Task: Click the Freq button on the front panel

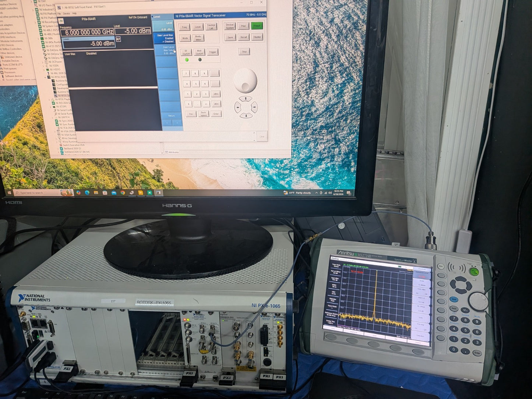Action: (x=184, y=27)
